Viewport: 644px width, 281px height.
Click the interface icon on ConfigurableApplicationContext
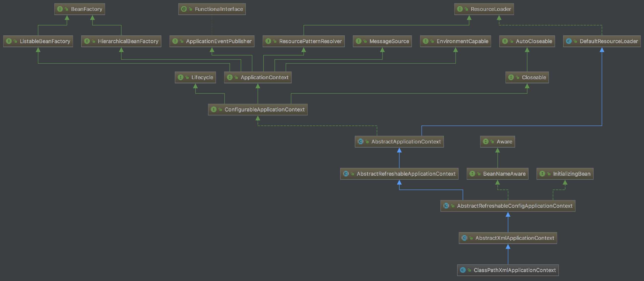pyautogui.click(x=214, y=109)
